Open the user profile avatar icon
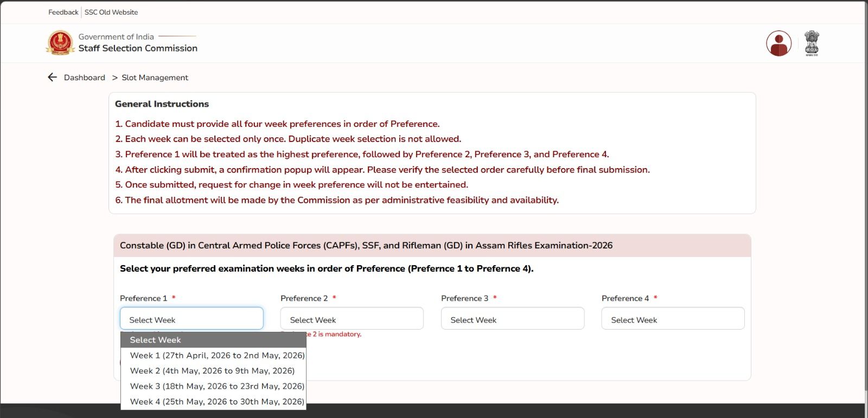868x418 pixels. [778, 43]
